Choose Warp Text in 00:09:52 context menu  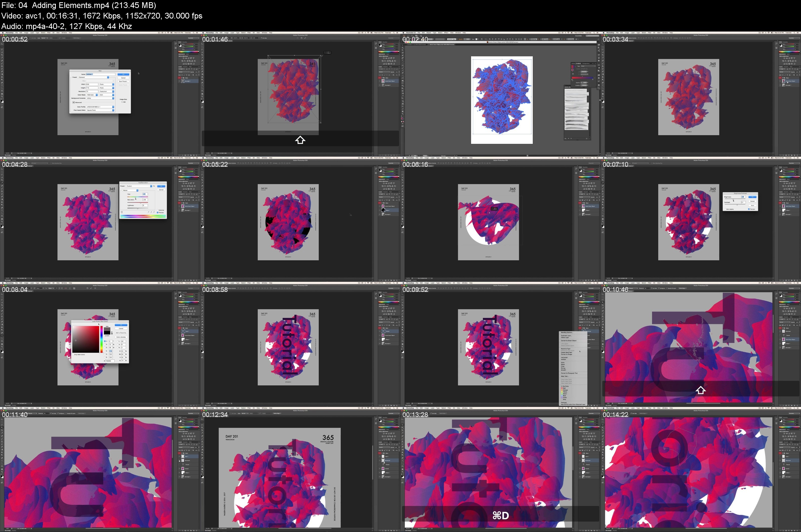(565, 376)
